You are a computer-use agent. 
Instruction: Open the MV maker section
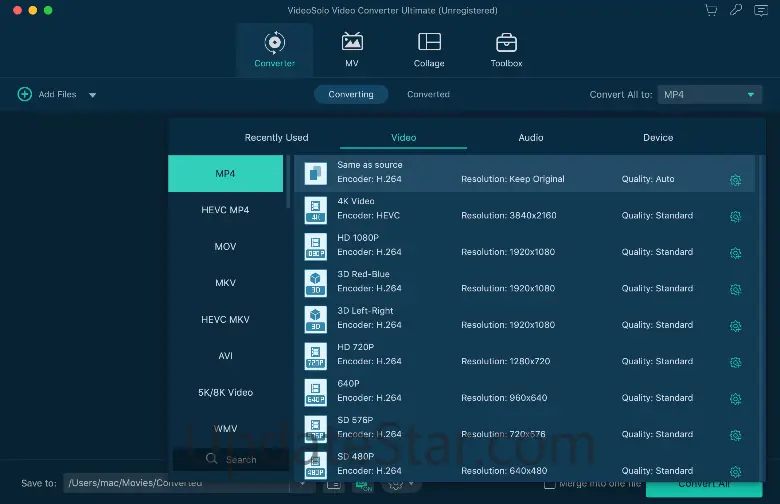[352, 49]
